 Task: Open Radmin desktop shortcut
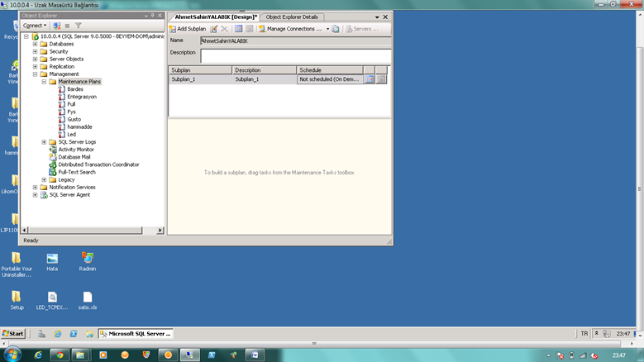click(x=87, y=261)
